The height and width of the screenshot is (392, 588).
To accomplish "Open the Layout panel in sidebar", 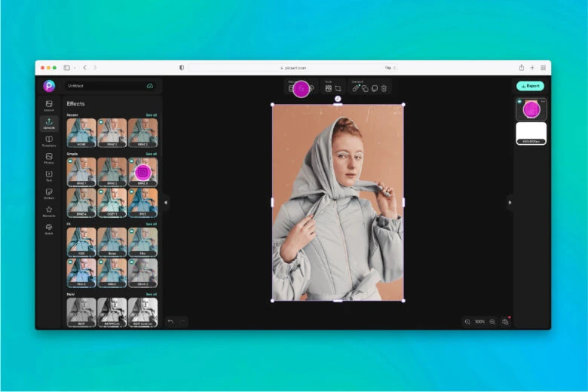I will [x=49, y=105].
